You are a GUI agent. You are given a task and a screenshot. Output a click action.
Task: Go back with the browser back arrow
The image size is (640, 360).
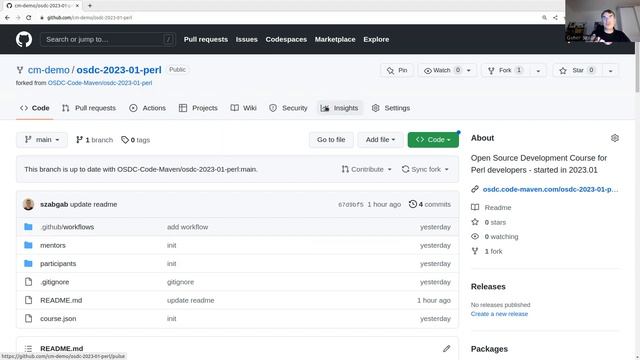click(7, 18)
